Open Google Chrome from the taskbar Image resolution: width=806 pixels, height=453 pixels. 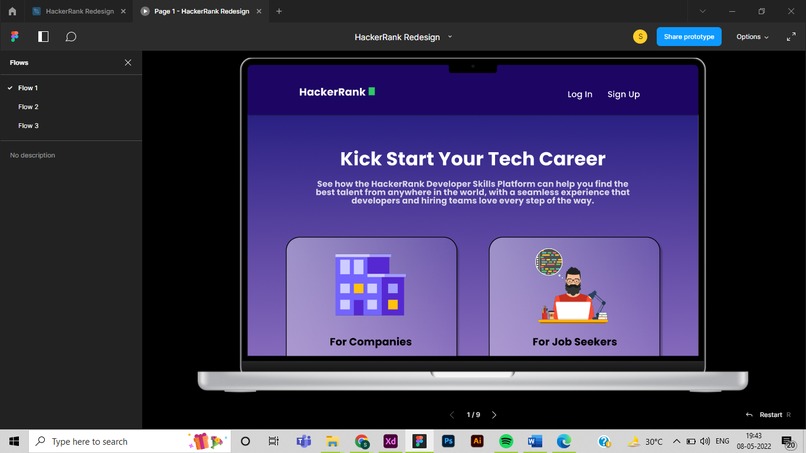tap(362, 441)
